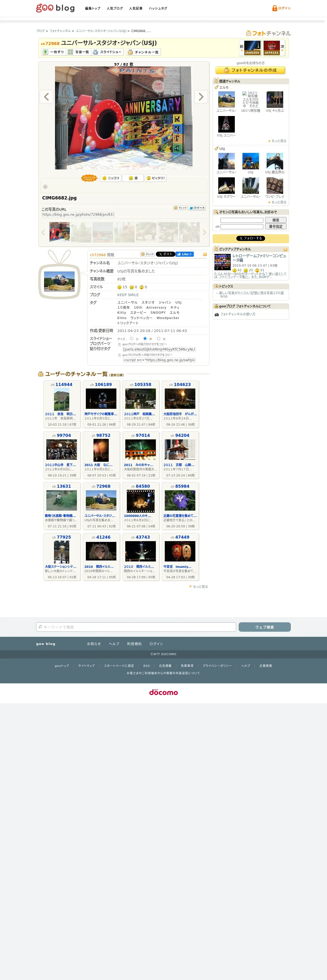The width and height of the screenshot is (327, 980).
Task: Click the チェック button in ch72968 info header
Action: point(148,254)
